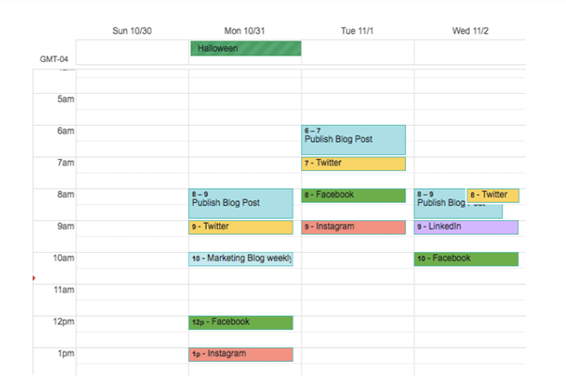Open the Wed 11/2 day header
The width and height of the screenshot is (566, 392).
click(470, 31)
